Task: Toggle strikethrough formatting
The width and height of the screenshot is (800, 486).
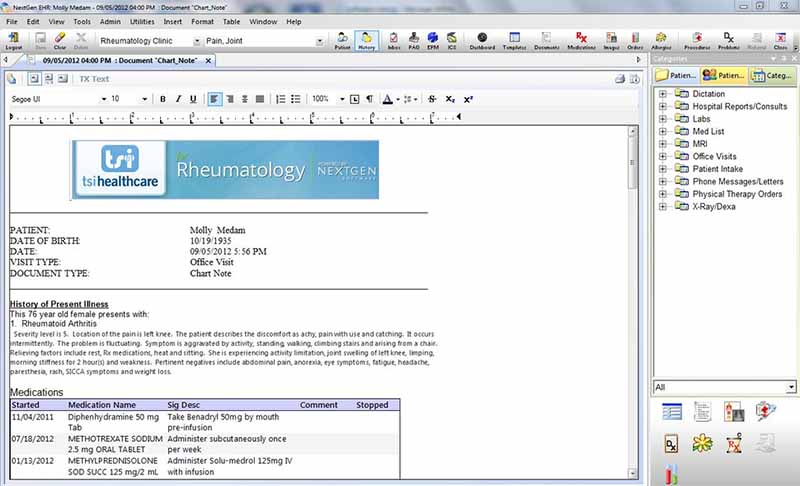Action: (x=432, y=99)
